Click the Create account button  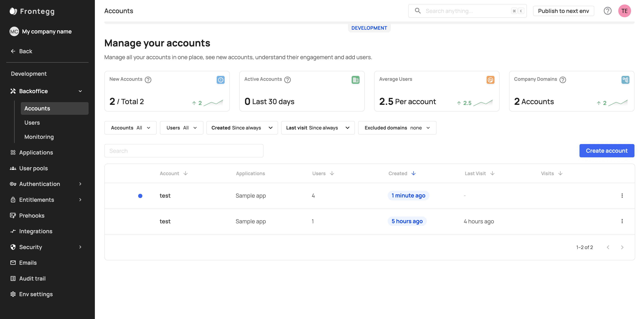click(x=607, y=151)
